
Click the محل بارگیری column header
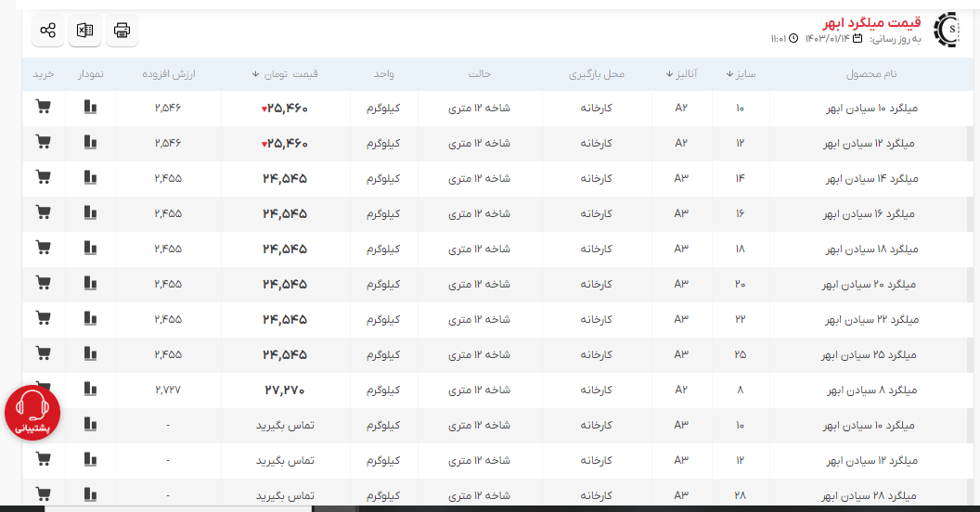596,74
